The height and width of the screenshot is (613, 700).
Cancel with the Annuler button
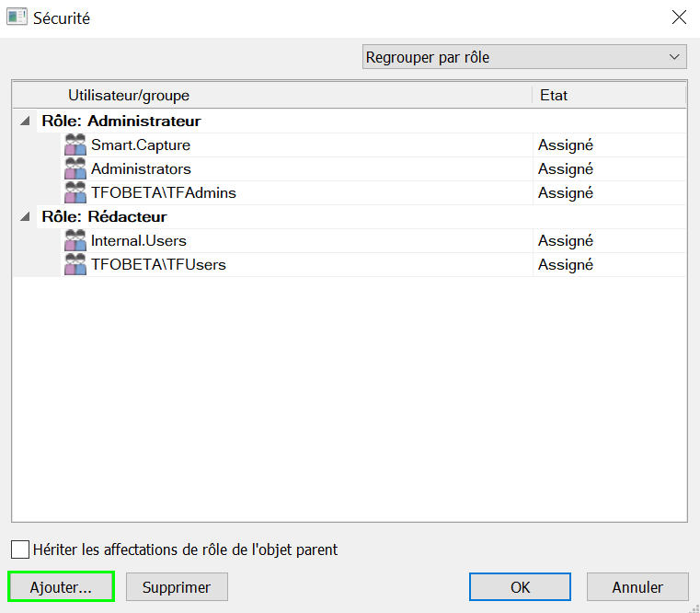[637, 586]
